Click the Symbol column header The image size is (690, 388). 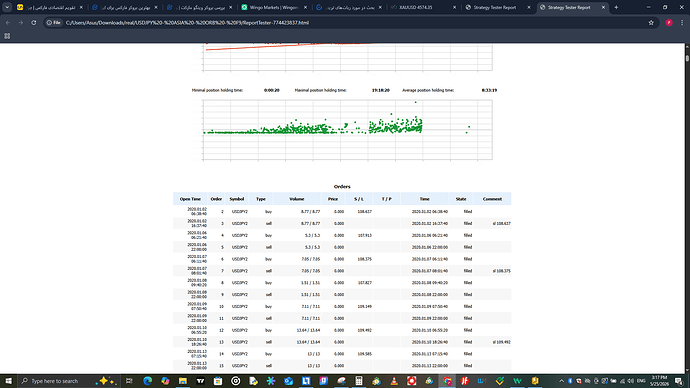click(x=237, y=199)
